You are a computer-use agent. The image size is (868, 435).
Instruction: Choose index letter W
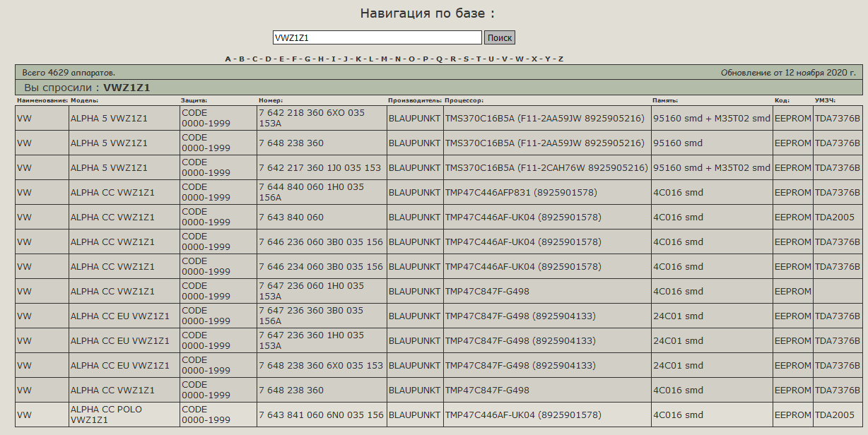520,59
